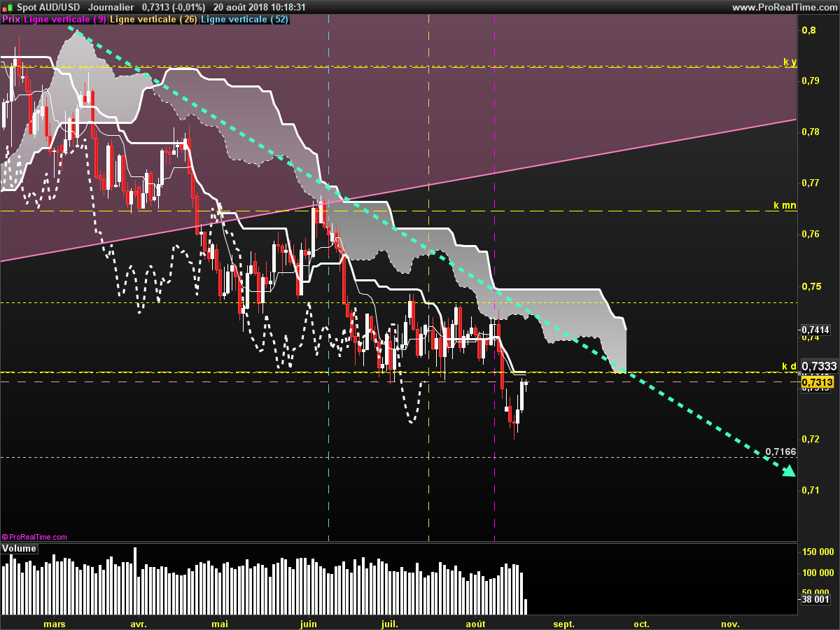Click the sept. label on time axis

click(x=563, y=623)
